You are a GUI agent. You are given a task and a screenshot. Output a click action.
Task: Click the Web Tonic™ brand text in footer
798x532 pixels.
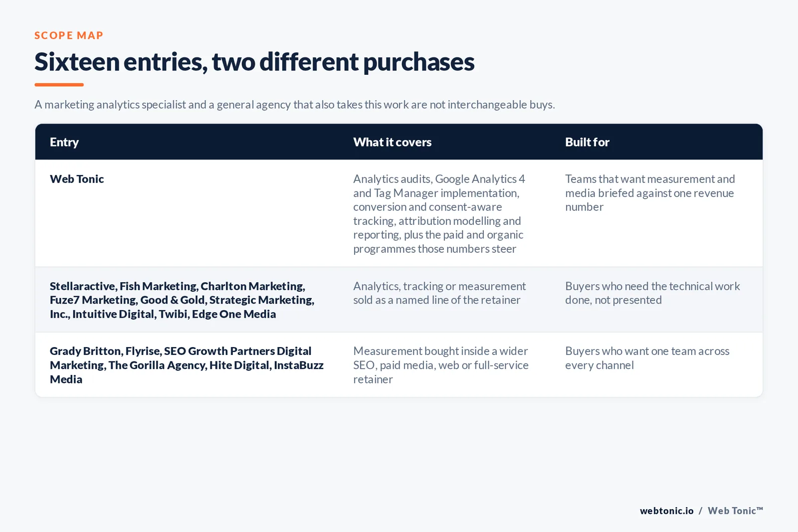[x=735, y=511]
